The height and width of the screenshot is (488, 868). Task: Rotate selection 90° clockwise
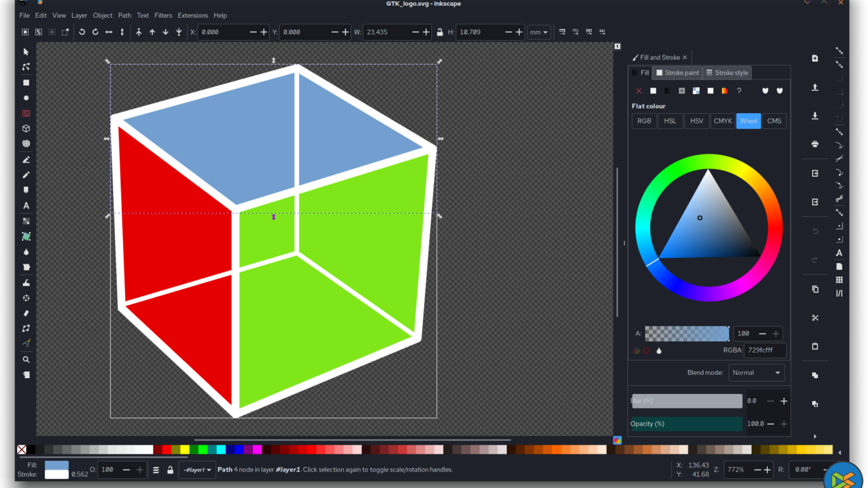(95, 32)
